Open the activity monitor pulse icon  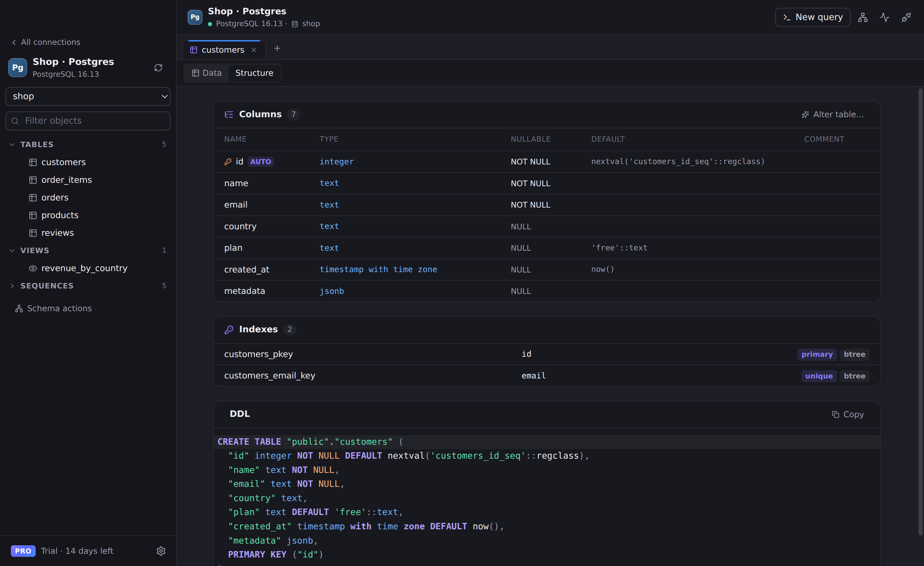click(x=884, y=17)
